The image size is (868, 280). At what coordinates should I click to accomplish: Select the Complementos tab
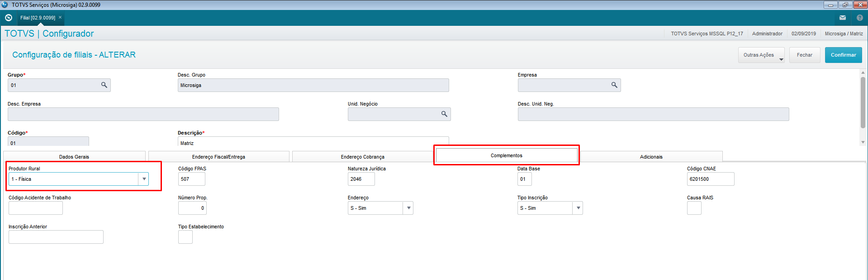tap(507, 155)
